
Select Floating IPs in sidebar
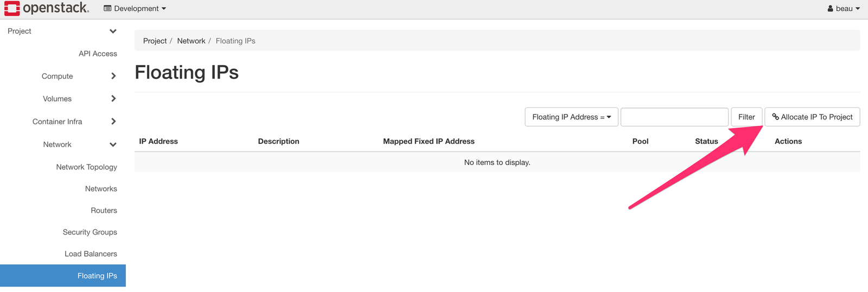point(97,276)
